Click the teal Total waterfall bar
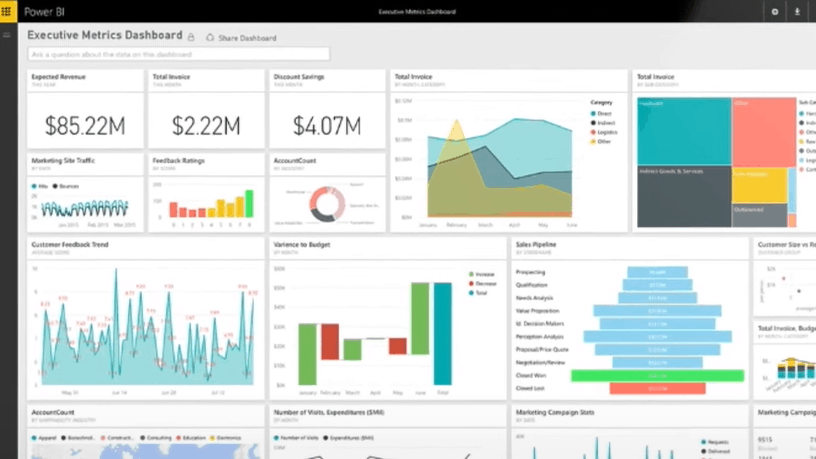816x459 pixels. tap(443, 334)
